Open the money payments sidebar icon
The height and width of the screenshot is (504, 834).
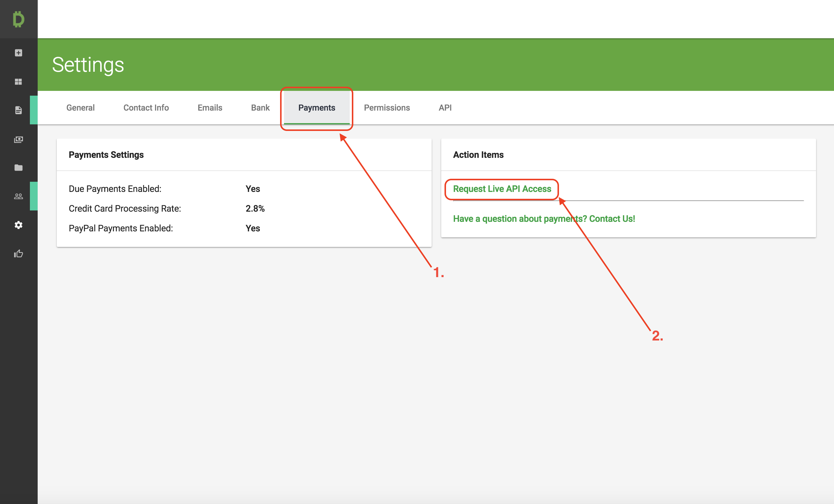coord(19,140)
